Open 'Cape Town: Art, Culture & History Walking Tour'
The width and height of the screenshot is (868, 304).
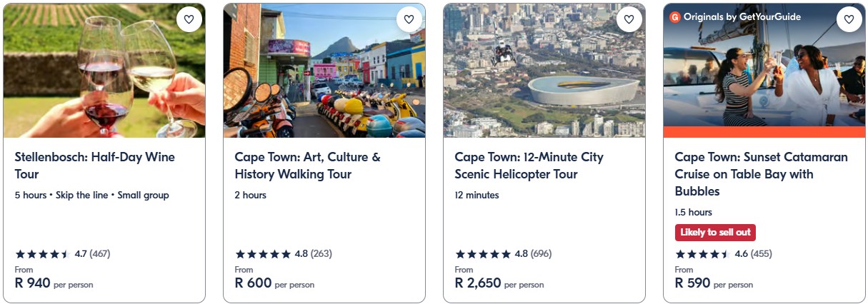tap(307, 166)
